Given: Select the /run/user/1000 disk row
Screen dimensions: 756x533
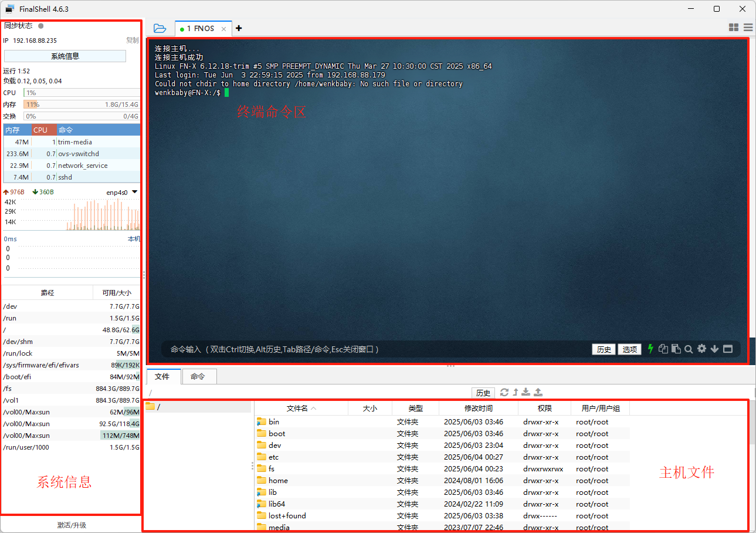Looking at the screenshot, I should [71, 447].
